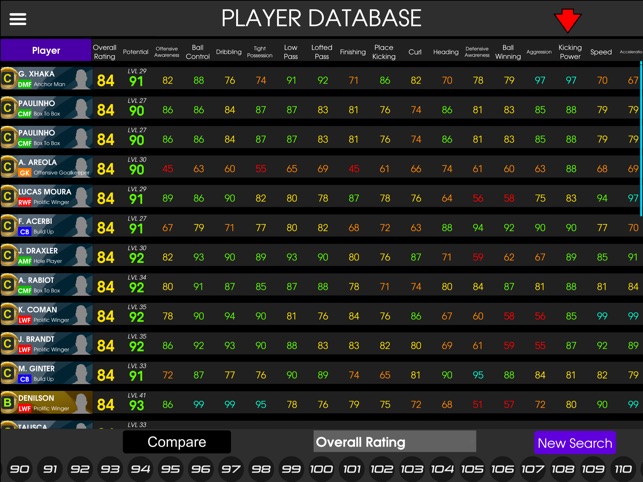Screen dimensions: 643x482
Task: Open Denilson's player silhouette photo
Action: point(81,403)
